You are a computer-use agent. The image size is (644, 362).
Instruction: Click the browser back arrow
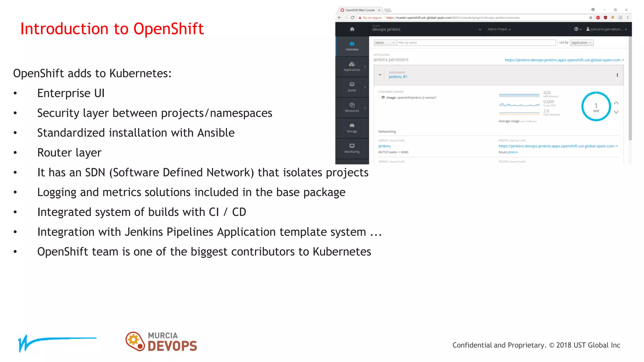[x=339, y=18]
